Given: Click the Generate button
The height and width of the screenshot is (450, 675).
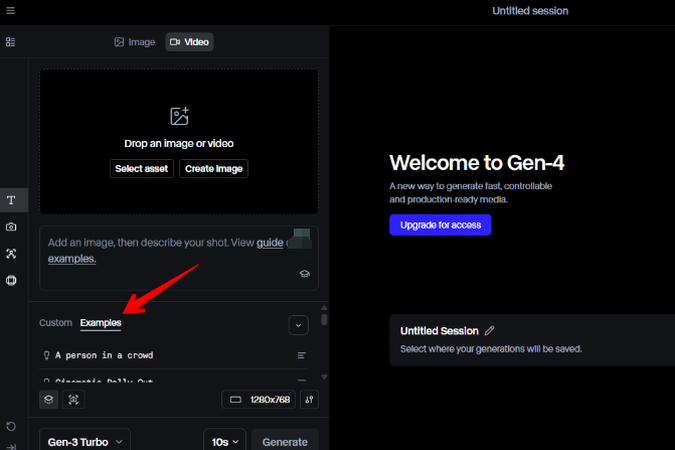Looking at the screenshot, I should click(285, 442).
